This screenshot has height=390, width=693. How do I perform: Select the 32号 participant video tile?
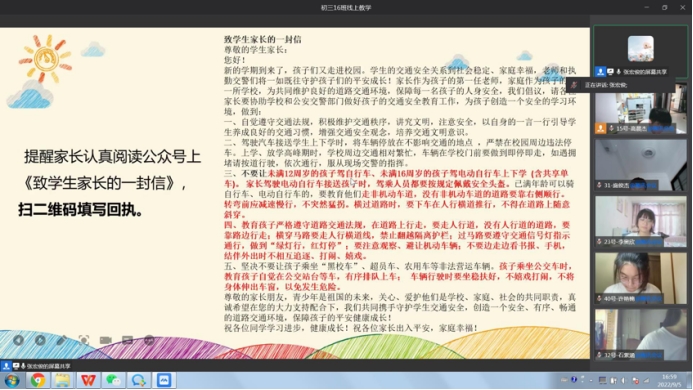pos(640,334)
